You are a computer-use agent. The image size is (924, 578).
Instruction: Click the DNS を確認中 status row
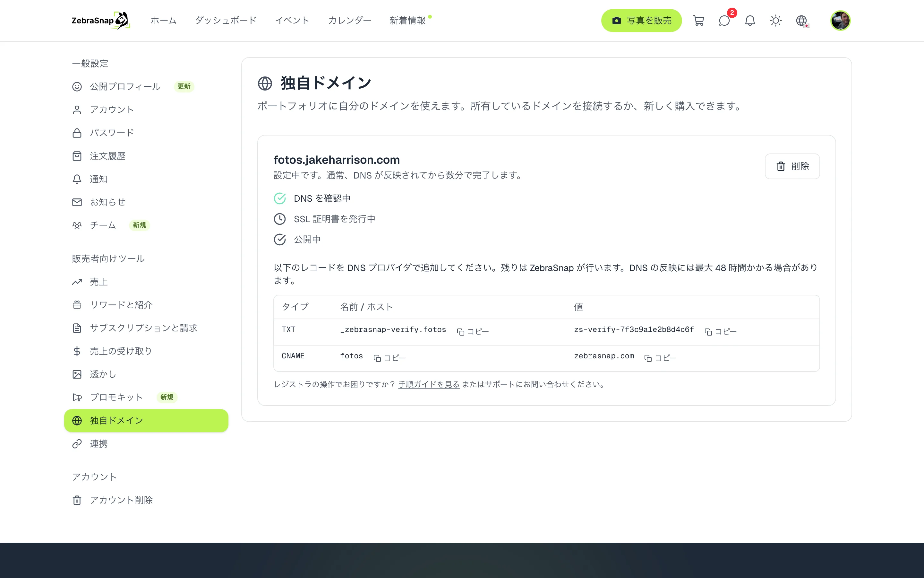312,198
